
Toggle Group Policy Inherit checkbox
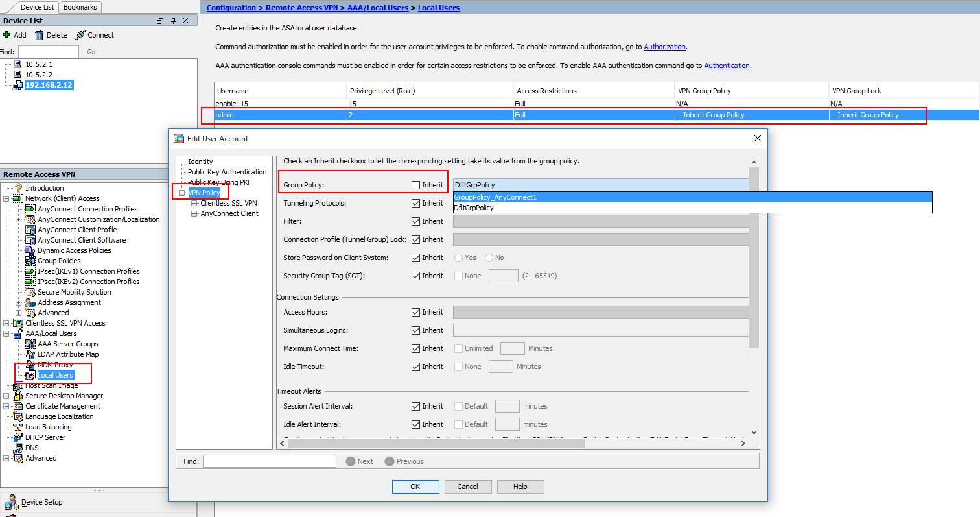coord(415,185)
